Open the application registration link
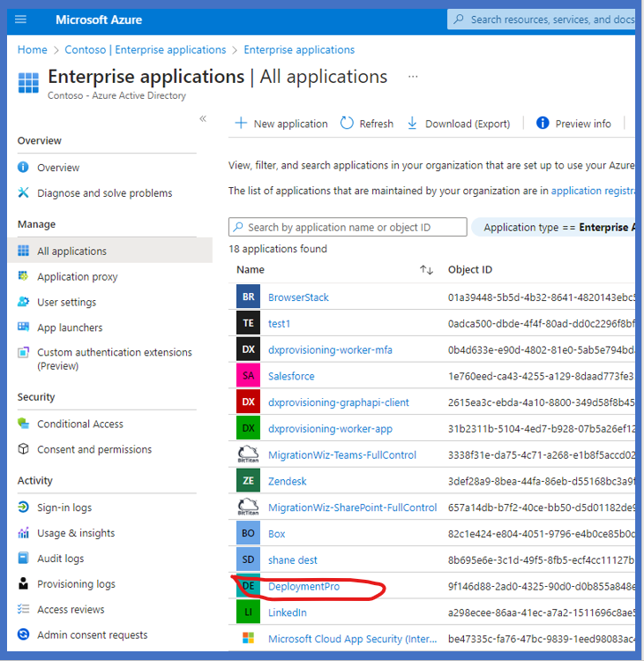Image resolution: width=644 pixels, height=661 pixels. tap(593, 191)
